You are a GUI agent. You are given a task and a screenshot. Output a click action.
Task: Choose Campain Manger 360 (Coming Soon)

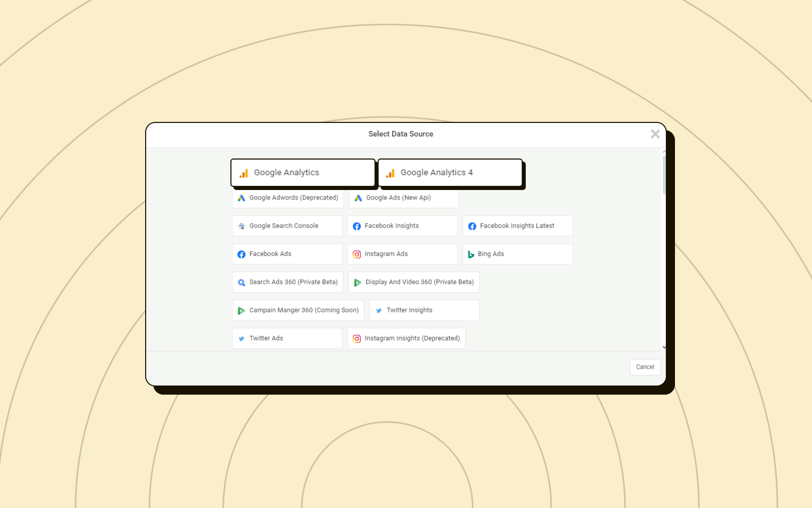[298, 310]
